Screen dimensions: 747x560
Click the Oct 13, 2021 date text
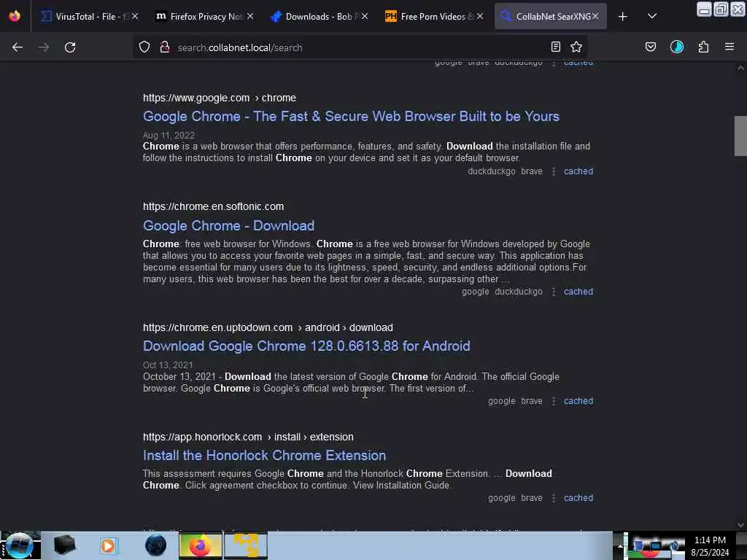(168, 365)
